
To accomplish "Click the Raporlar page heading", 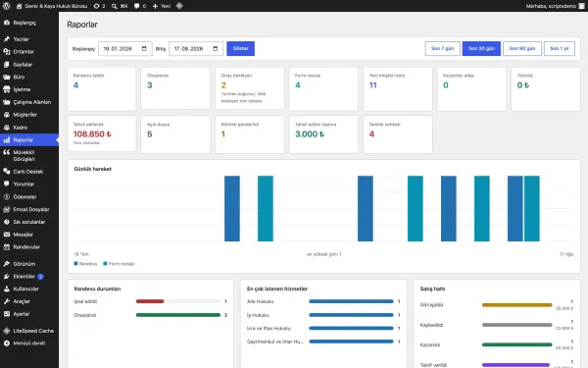I will click(x=82, y=25).
